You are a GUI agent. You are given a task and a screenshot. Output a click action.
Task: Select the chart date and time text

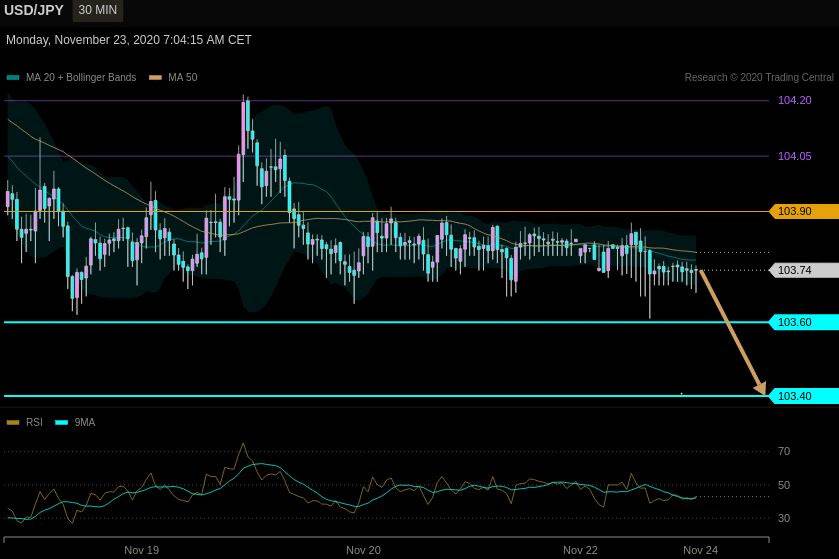tap(128, 40)
